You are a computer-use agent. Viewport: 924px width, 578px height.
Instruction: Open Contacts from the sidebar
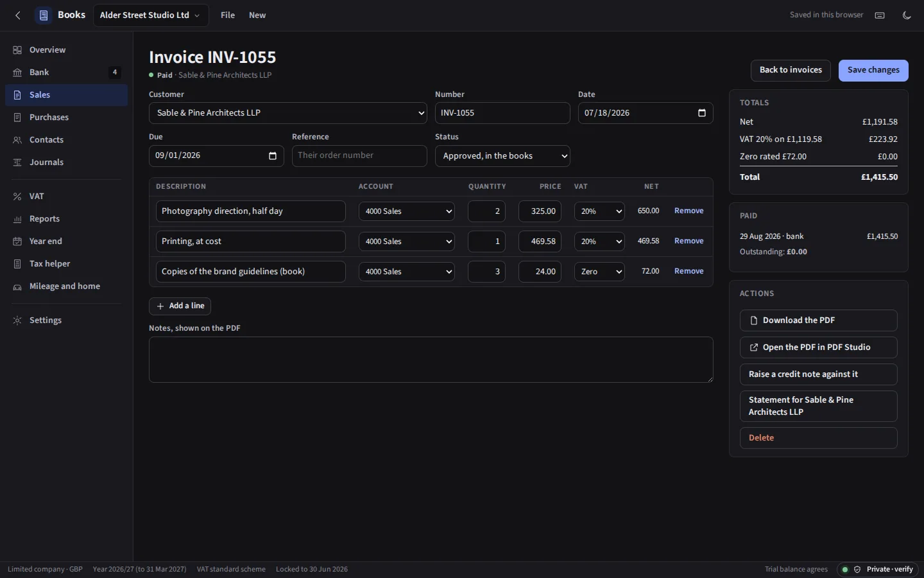[x=66, y=140]
